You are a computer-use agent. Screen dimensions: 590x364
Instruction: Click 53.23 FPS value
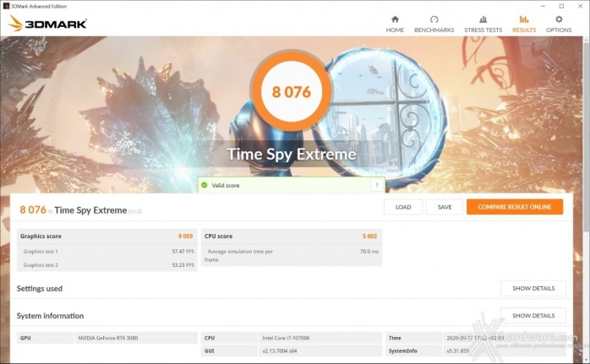(x=183, y=264)
